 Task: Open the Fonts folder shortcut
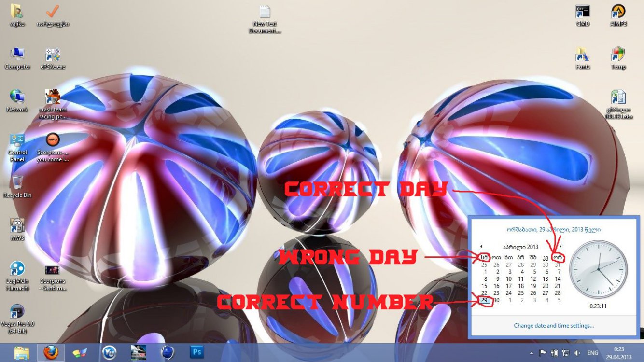tap(583, 53)
